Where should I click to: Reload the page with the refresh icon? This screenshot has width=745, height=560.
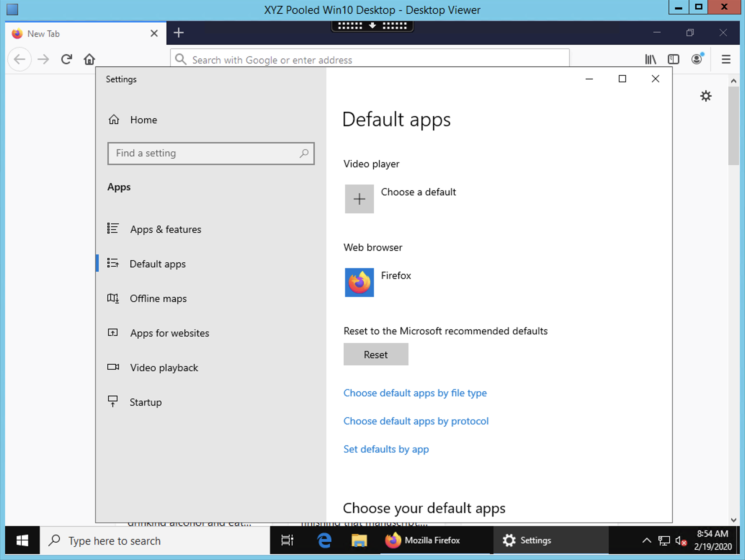point(66,59)
